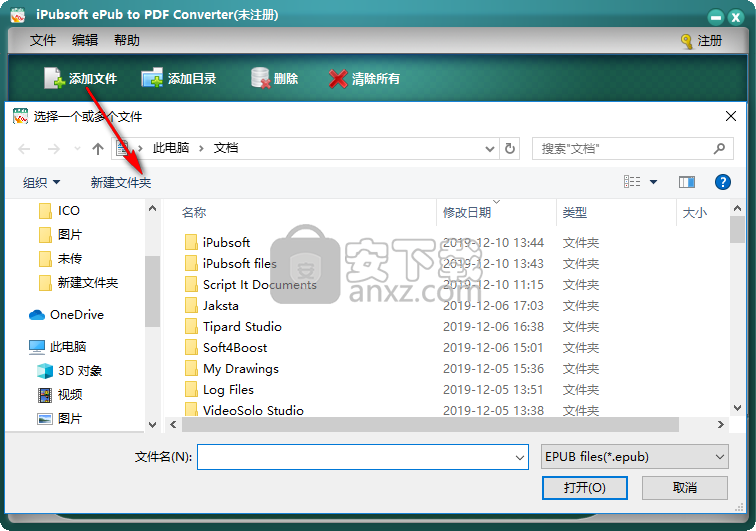
Task: Click the sidebar 图片 picture library icon under 此电脑
Action: pyautogui.click(x=45, y=419)
